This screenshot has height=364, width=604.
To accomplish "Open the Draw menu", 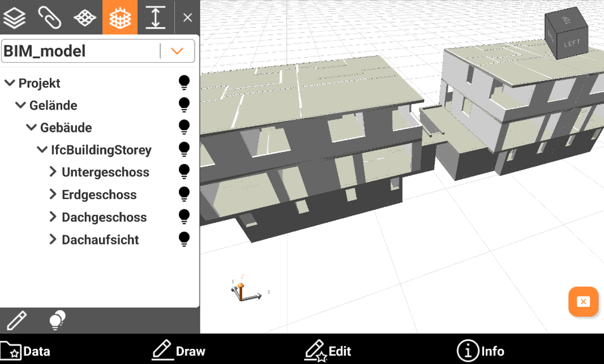I will (x=178, y=351).
